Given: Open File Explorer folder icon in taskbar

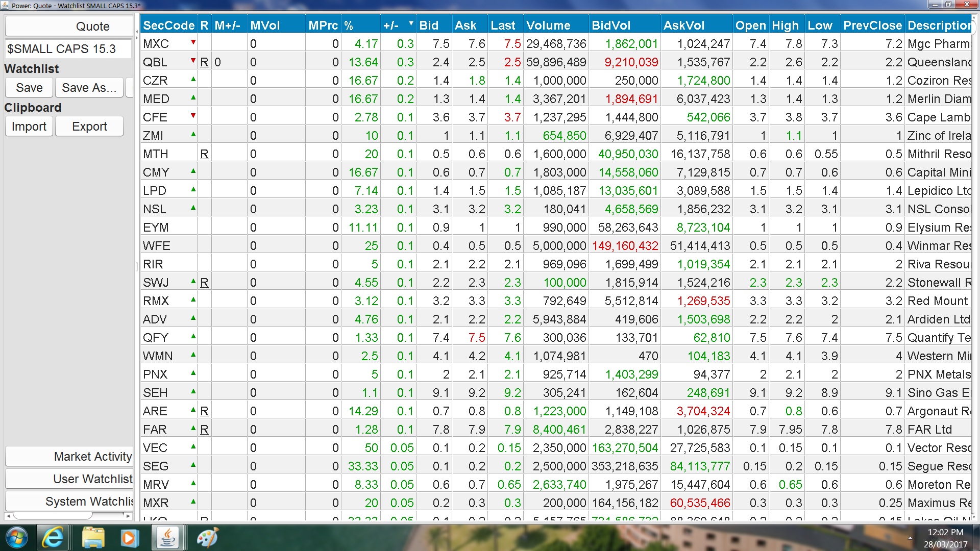Looking at the screenshot, I should click(x=93, y=538).
